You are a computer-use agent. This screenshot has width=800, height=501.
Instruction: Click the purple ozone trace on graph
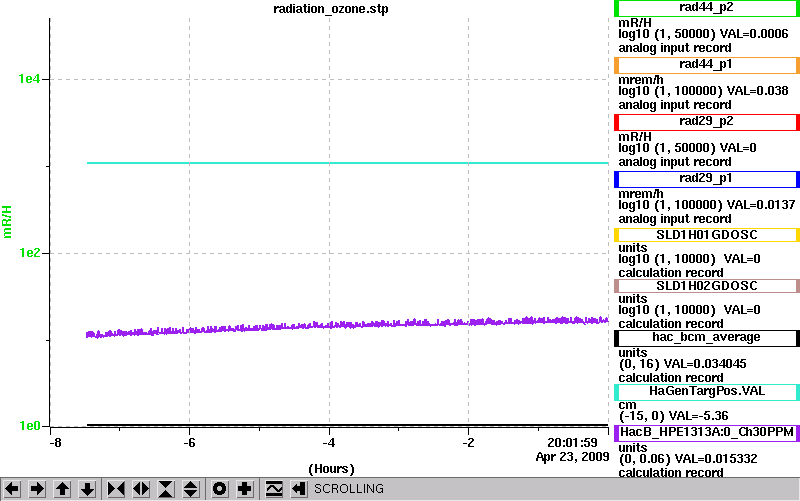point(347,325)
